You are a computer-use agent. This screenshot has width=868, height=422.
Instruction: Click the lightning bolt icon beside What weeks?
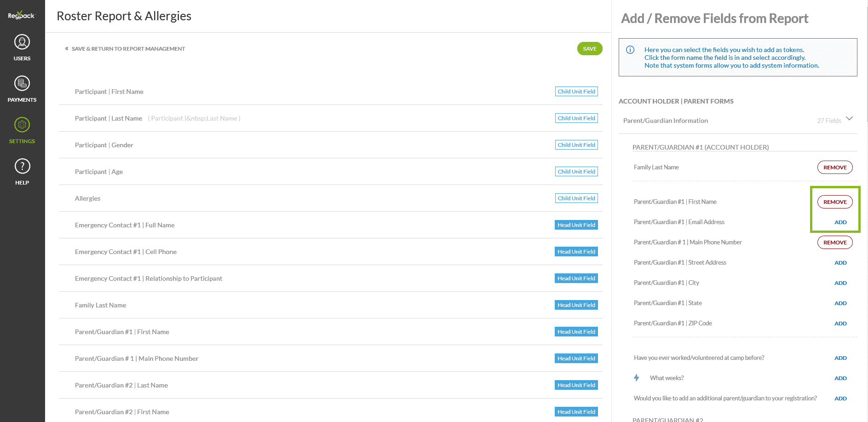[x=637, y=378]
